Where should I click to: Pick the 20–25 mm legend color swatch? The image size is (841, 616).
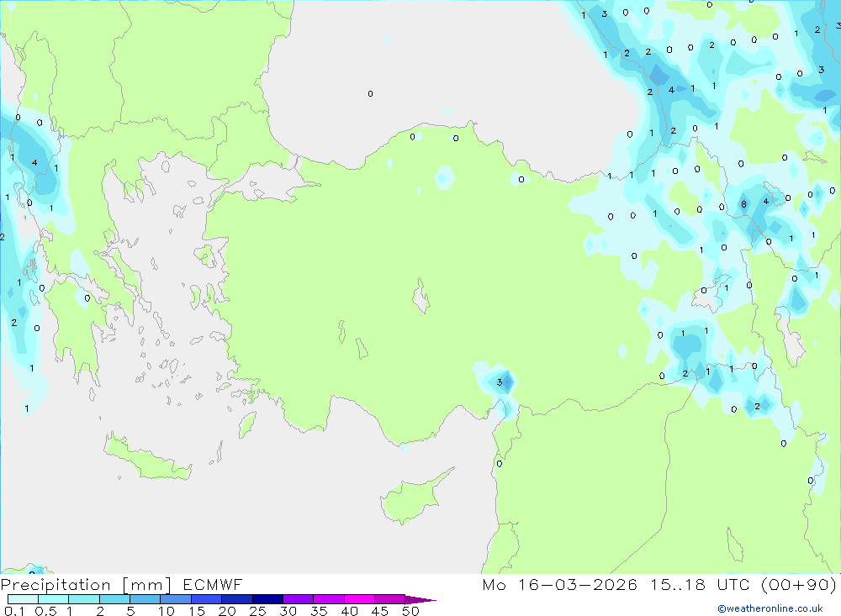click(236, 599)
